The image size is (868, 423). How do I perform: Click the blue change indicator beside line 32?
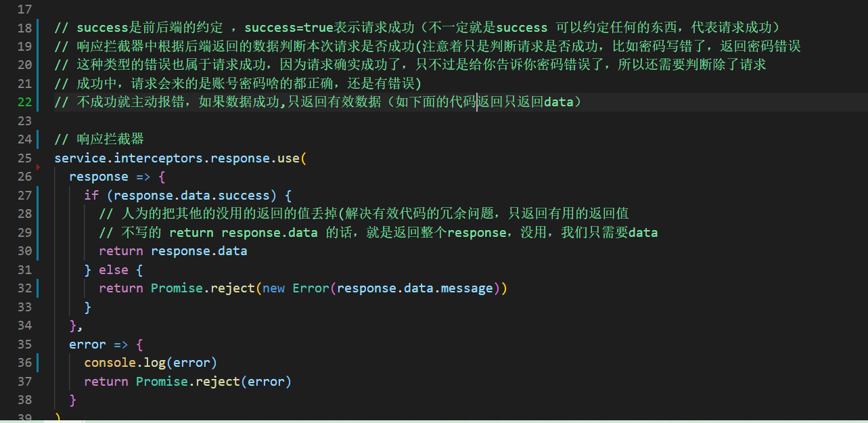(x=39, y=288)
